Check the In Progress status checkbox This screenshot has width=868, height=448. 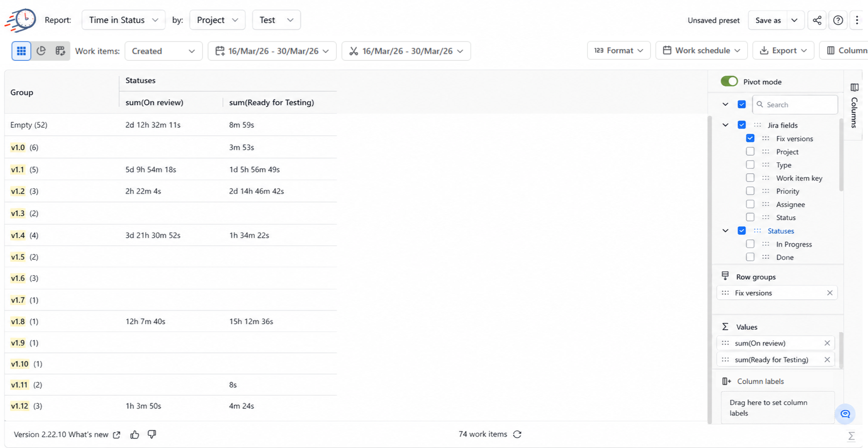750,244
